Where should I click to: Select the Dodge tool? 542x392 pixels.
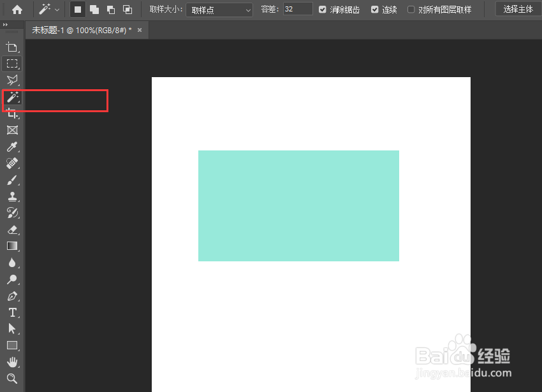click(13, 279)
